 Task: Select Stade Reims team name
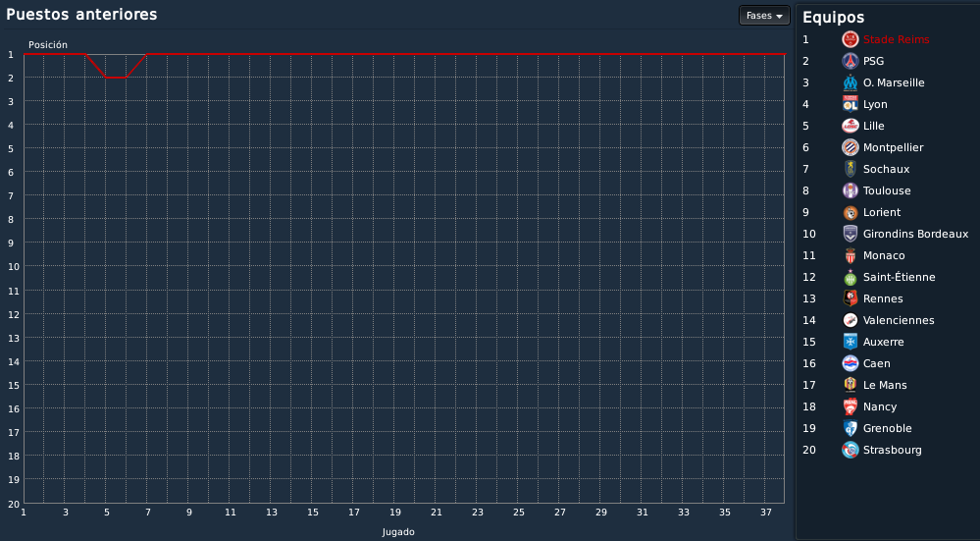coord(896,39)
